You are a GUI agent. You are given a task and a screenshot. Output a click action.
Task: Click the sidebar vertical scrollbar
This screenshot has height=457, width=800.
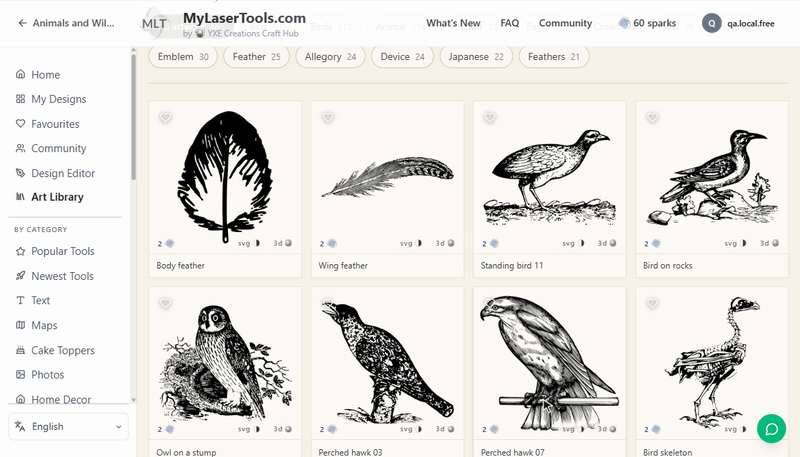[x=134, y=117]
